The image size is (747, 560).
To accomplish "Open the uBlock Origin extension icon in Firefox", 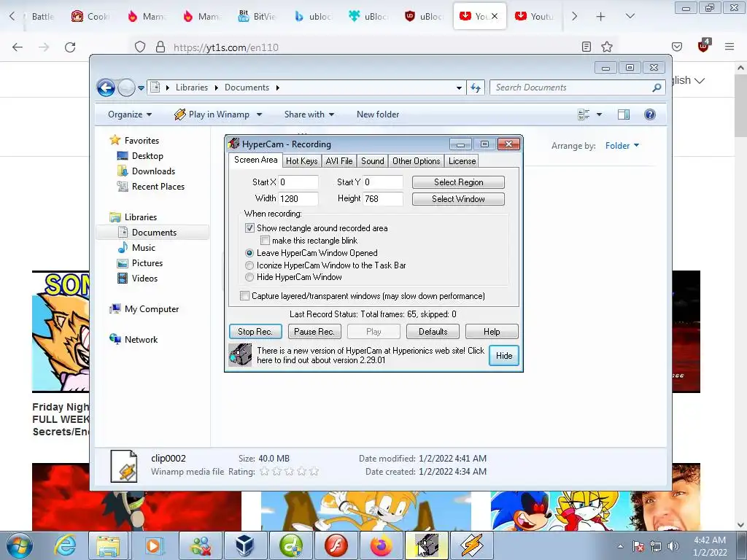I will (x=704, y=46).
